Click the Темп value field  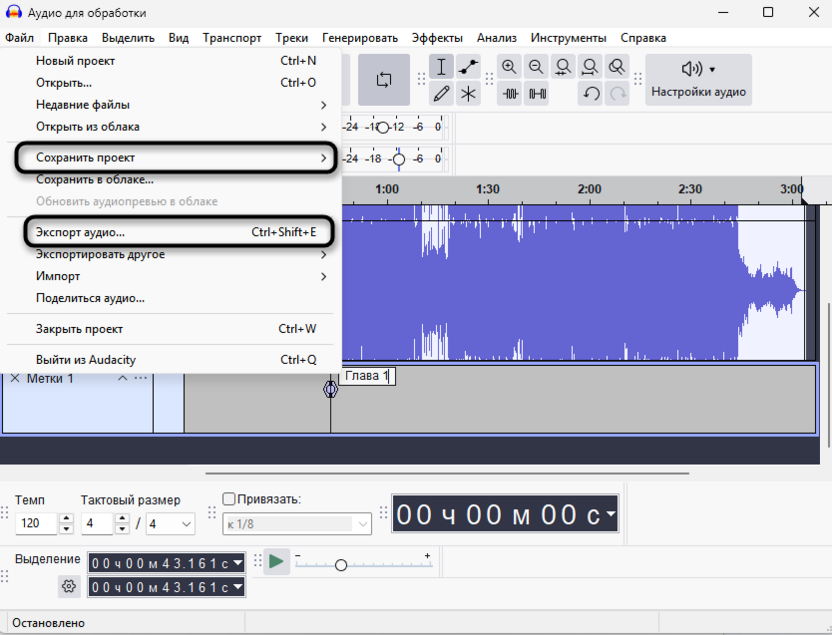pyautogui.click(x=37, y=524)
